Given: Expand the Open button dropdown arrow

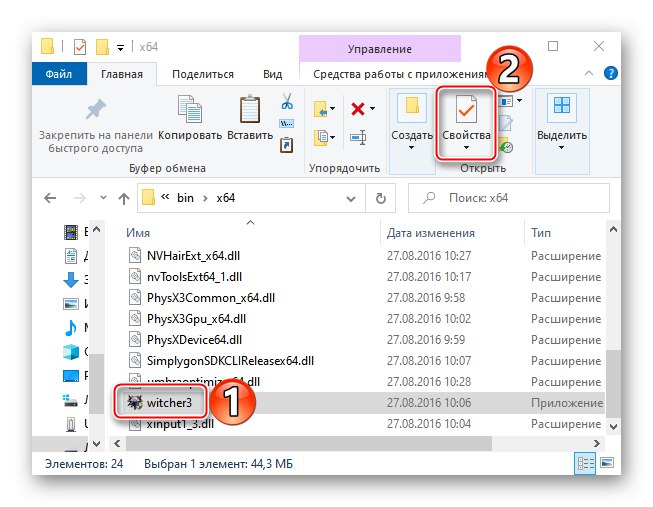Looking at the screenshot, I should (519, 100).
